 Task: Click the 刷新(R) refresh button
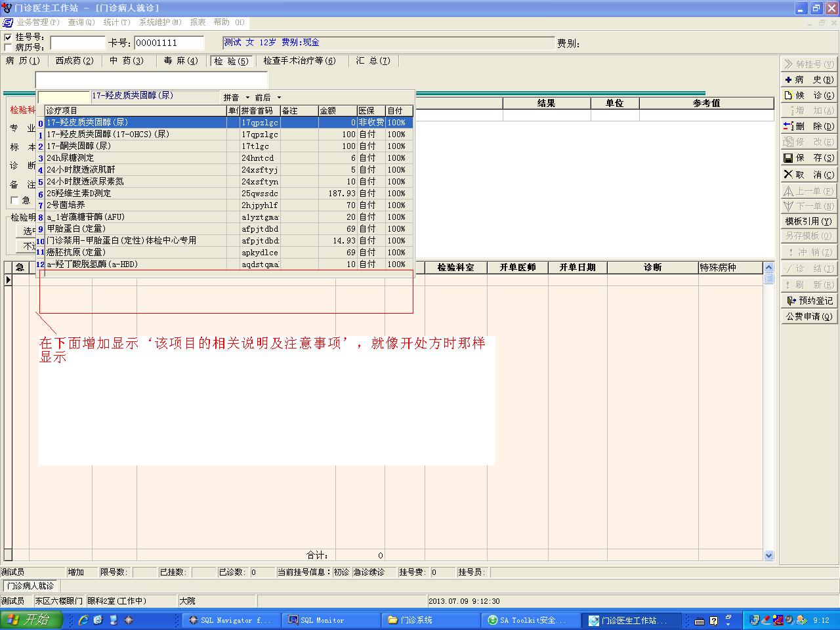(x=808, y=285)
